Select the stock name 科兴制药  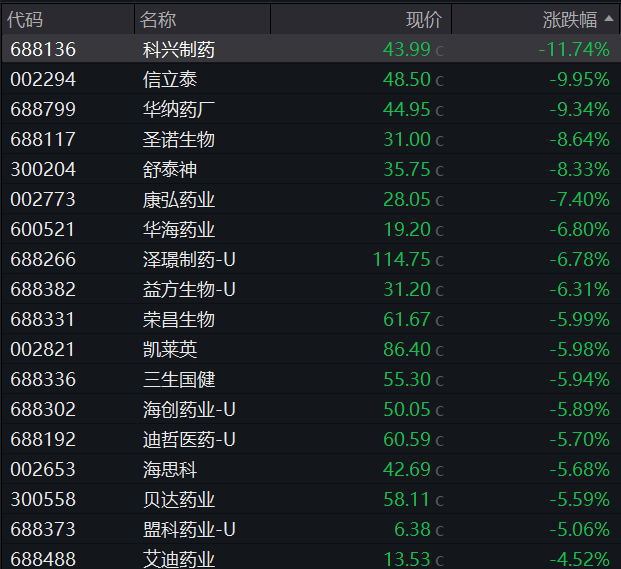179,49
